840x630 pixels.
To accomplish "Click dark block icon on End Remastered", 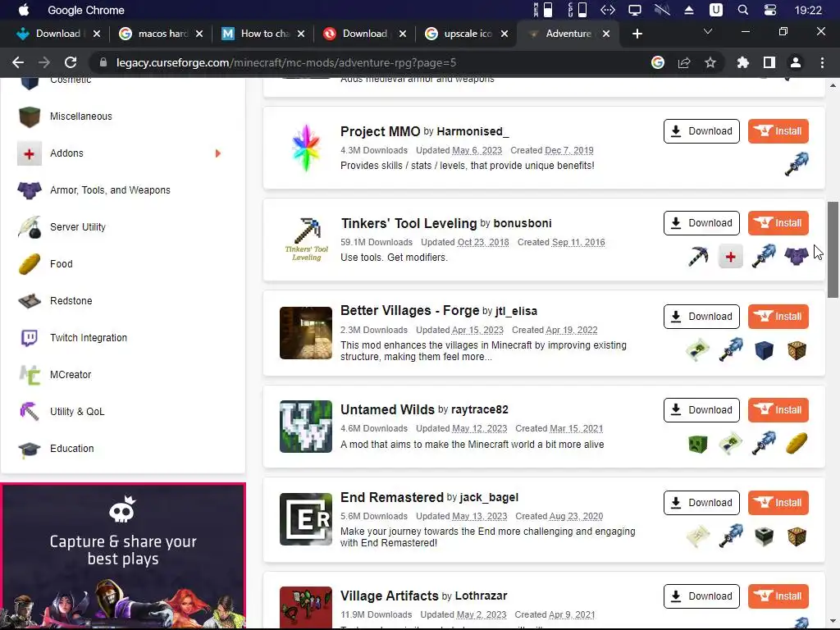I will tap(764, 536).
